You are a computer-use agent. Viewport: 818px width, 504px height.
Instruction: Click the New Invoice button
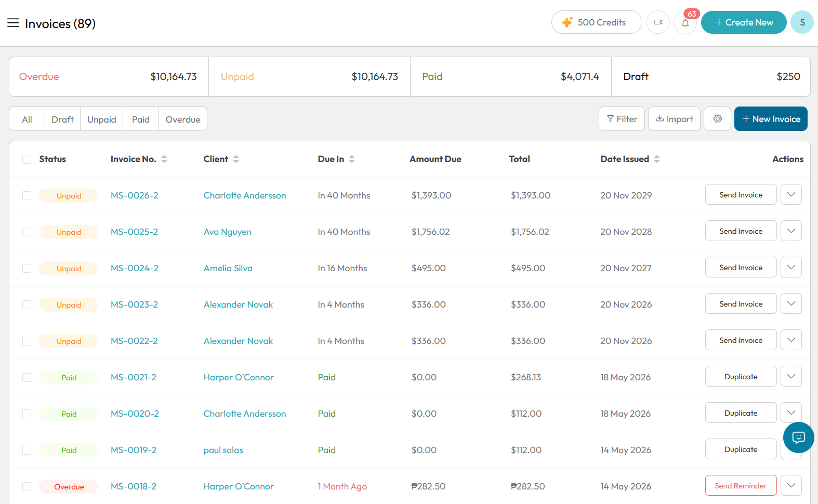(771, 118)
